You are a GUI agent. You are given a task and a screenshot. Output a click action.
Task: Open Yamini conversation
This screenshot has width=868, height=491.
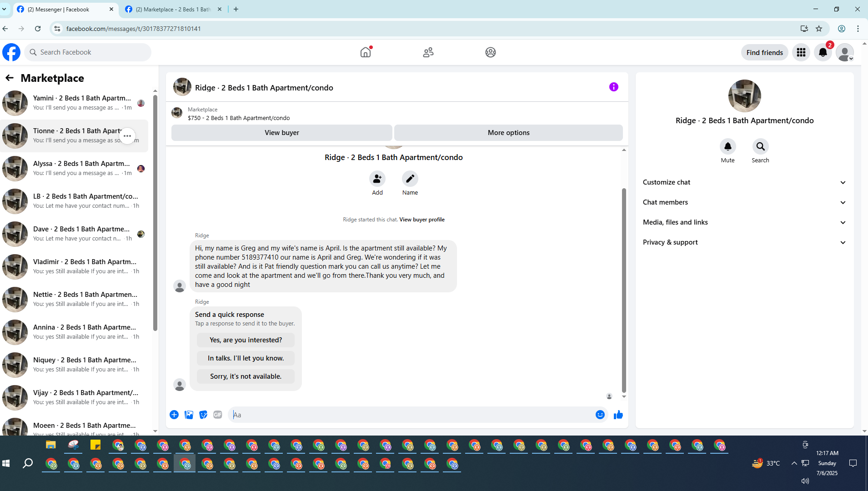tap(74, 103)
